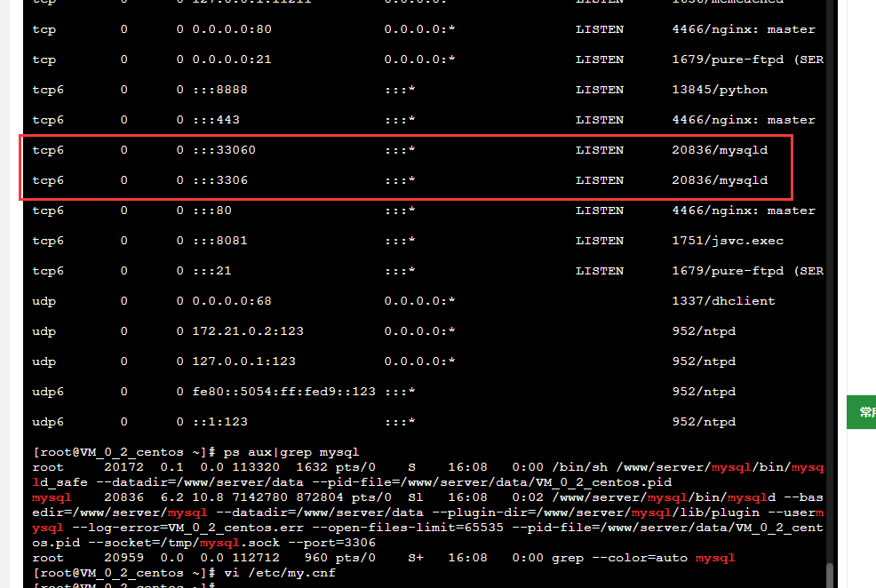Click the terminal's vertical scrollbar thumb
876x588 pixels.
pos(830,576)
